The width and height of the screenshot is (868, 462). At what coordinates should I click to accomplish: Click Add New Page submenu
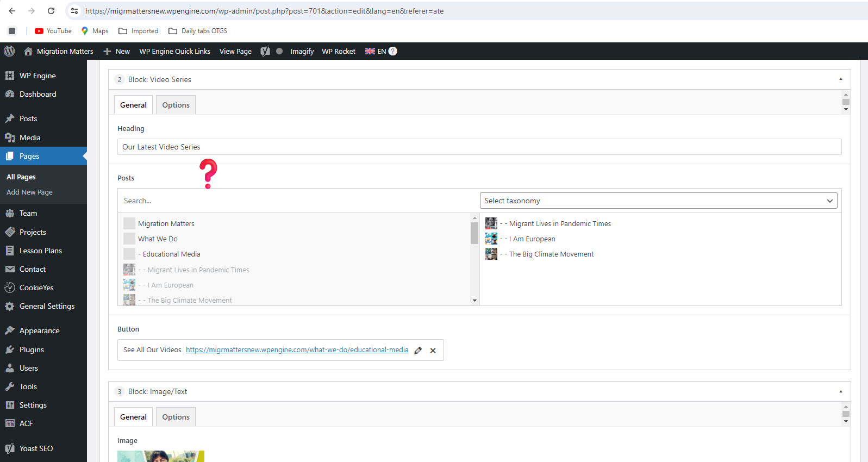coord(29,192)
